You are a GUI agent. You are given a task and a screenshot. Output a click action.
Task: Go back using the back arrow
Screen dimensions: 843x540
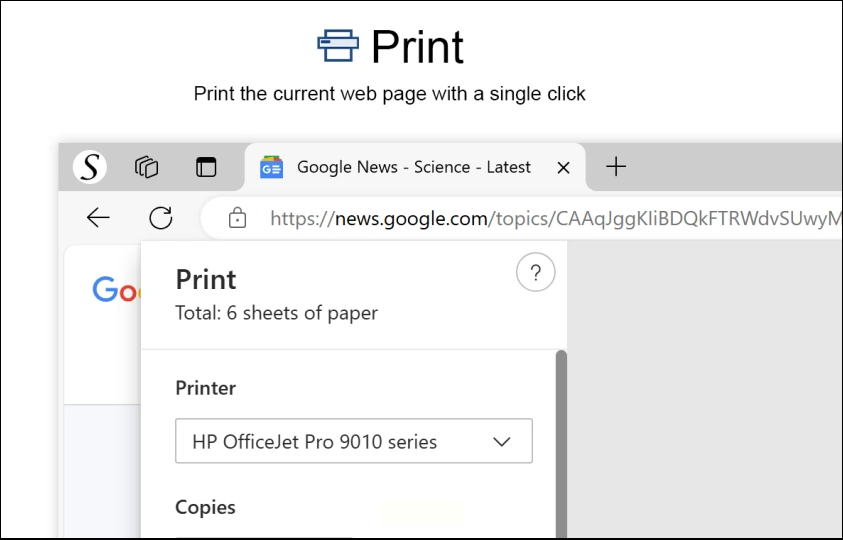98,218
